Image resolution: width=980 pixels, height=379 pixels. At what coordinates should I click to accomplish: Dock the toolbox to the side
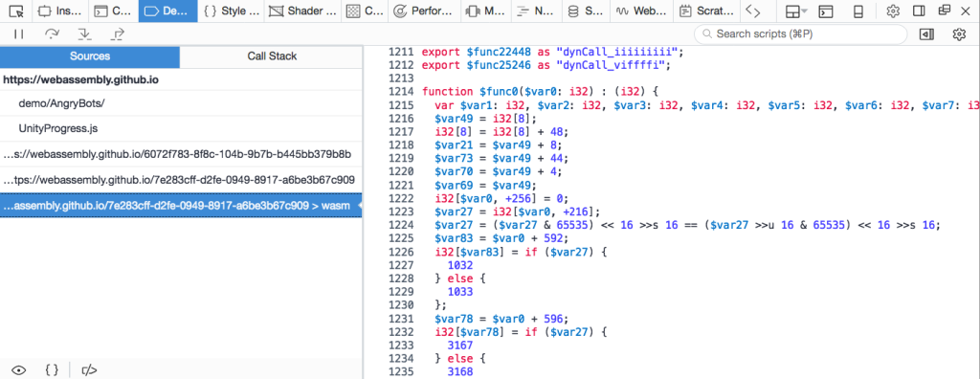(x=919, y=11)
